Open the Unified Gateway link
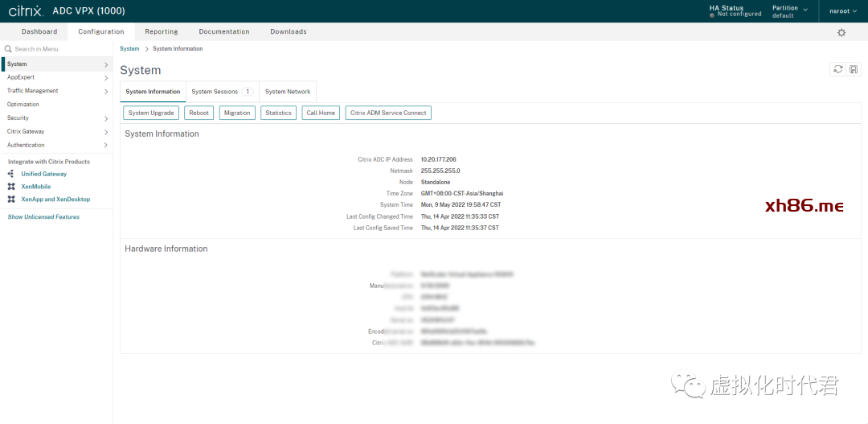Viewport: 868px width, 424px height. pyautogui.click(x=43, y=174)
